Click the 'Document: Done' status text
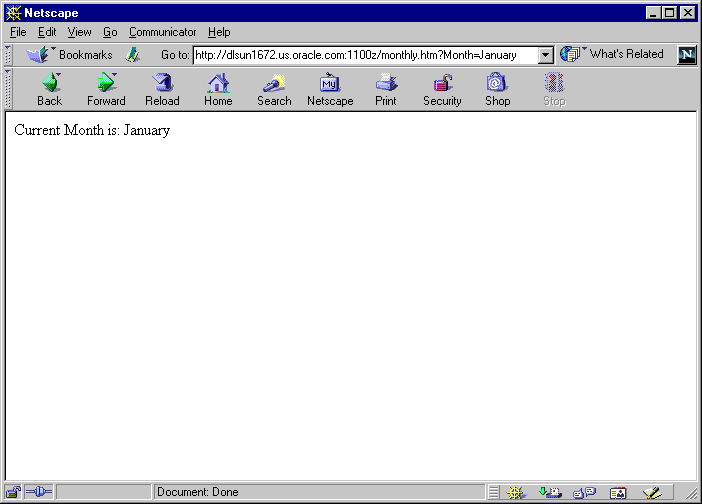The image size is (702, 504). point(197,492)
